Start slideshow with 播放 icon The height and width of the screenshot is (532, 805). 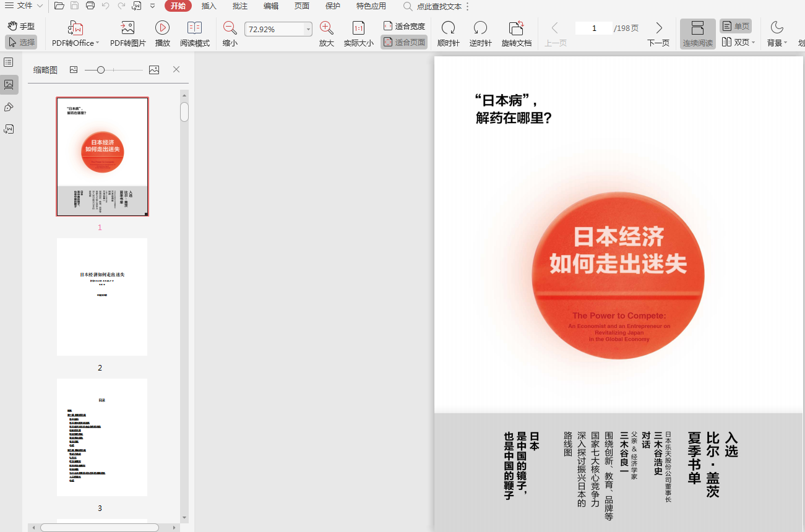point(162,28)
